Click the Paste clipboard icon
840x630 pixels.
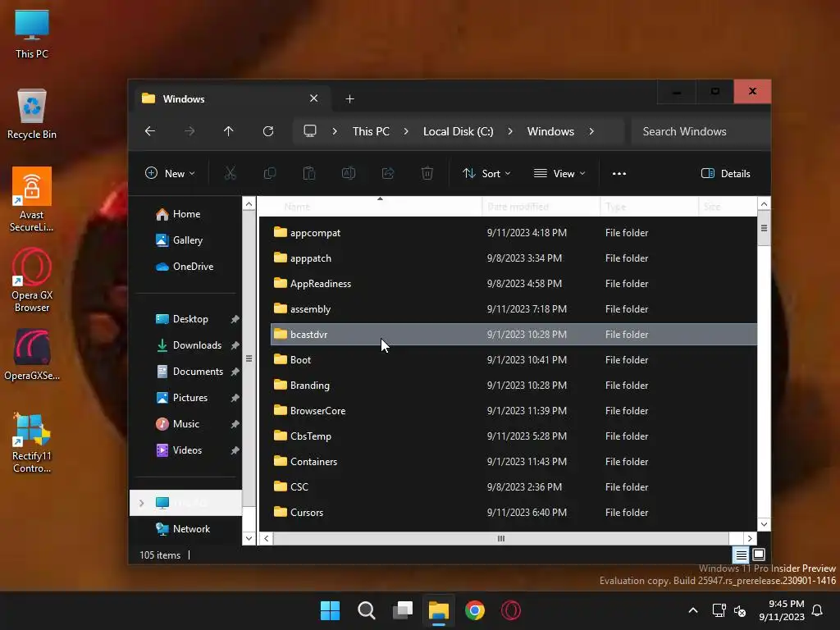309,173
